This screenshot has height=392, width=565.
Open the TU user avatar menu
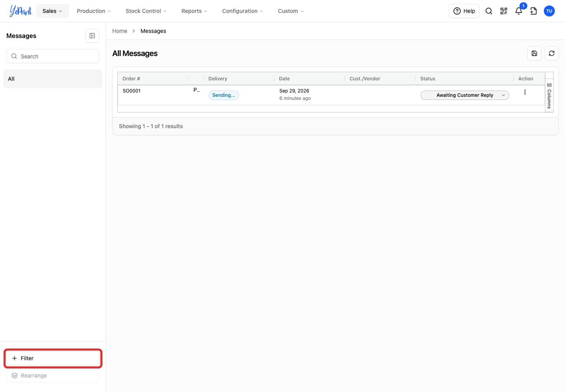click(x=549, y=11)
